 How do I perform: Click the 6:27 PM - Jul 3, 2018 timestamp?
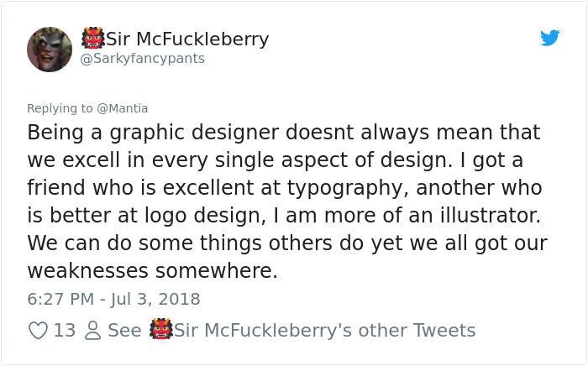coord(114,299)
